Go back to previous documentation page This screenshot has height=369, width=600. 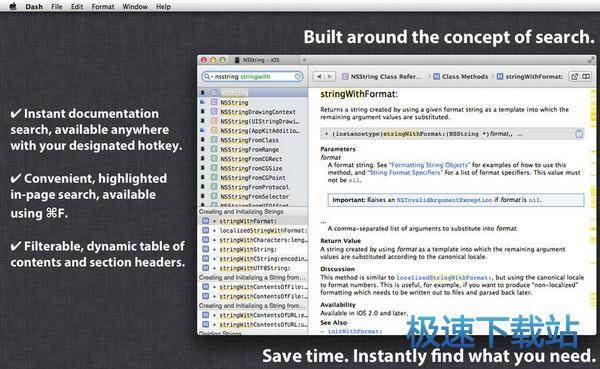click(x=319, y=77)
